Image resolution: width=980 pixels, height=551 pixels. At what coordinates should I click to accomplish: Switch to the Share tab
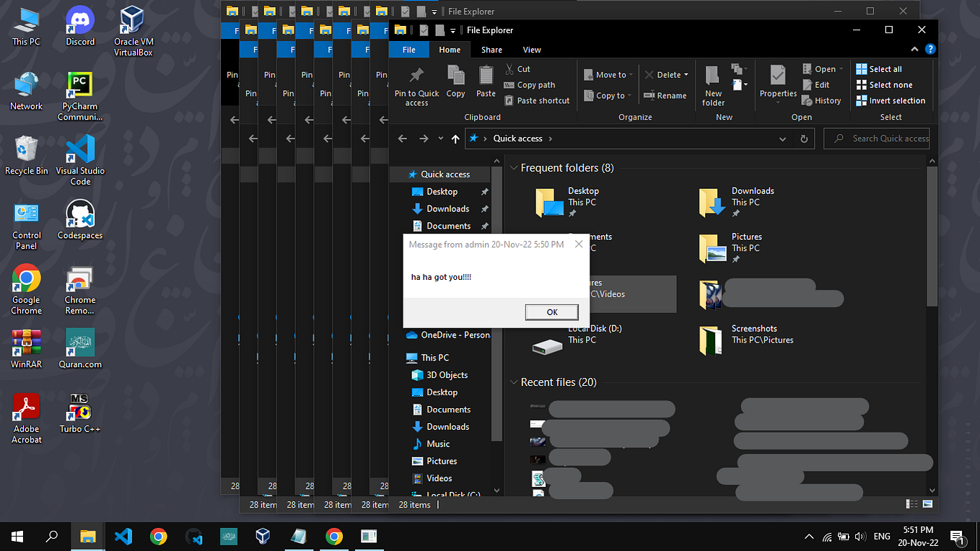coord(491,49)
